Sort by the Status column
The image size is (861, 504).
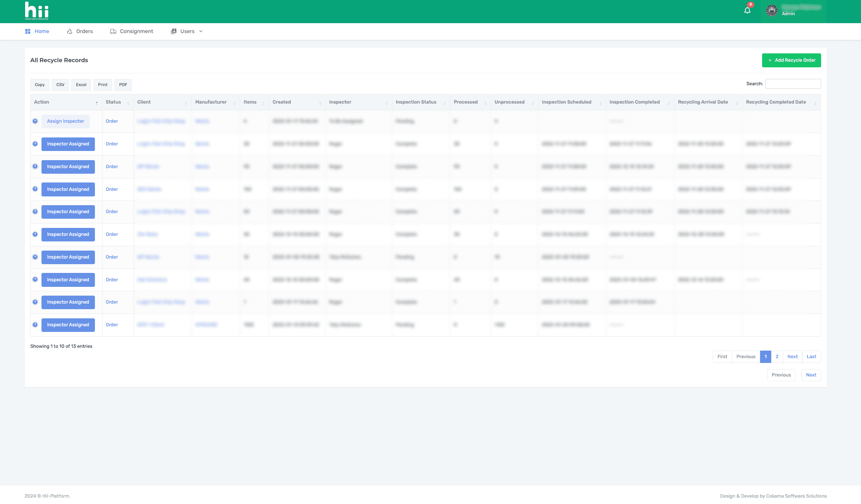tap(118, 102)
